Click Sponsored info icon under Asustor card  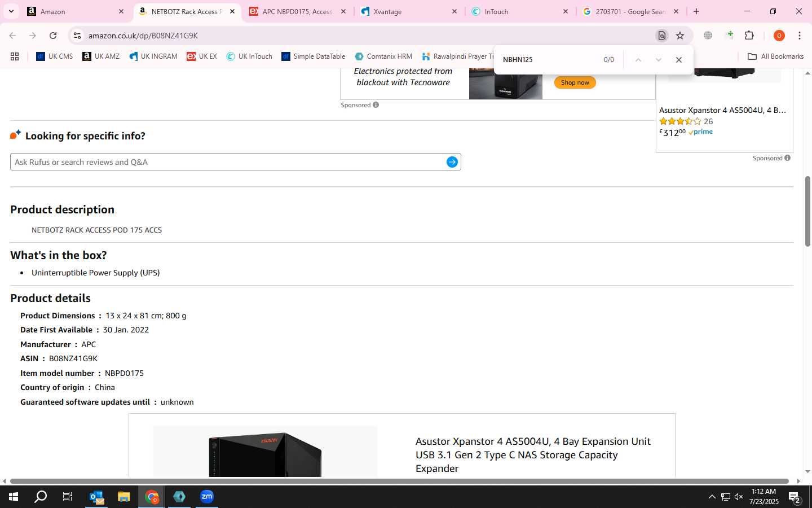pyautogui.click(x=788, y=158)
